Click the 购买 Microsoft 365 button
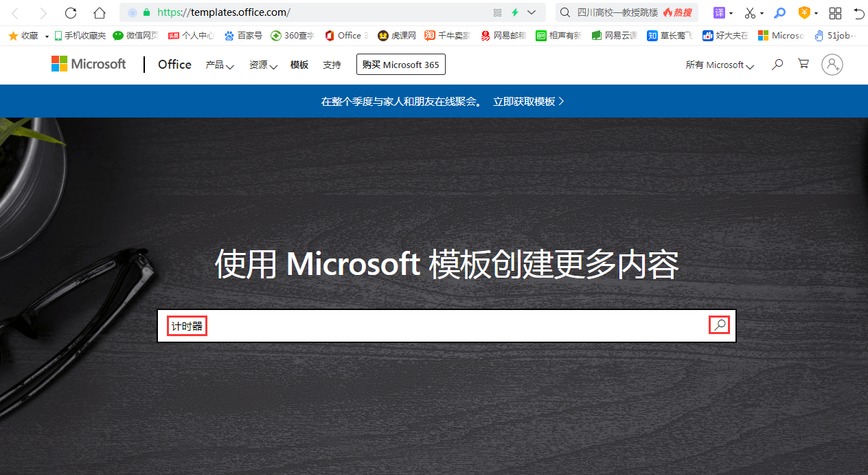The image size is (868, 475). pyautogui.click(x=401, y=65)
